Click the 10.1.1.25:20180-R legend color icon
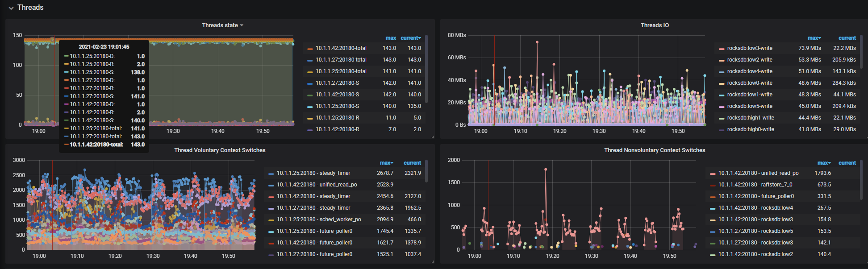The width and height of the screenshot is (868, 269). (x=310, y=118)
